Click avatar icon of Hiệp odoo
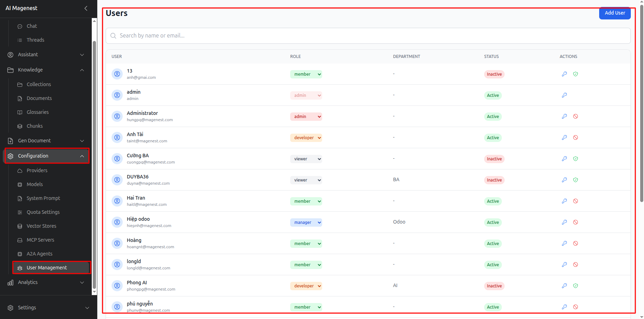 coord(117,222)
